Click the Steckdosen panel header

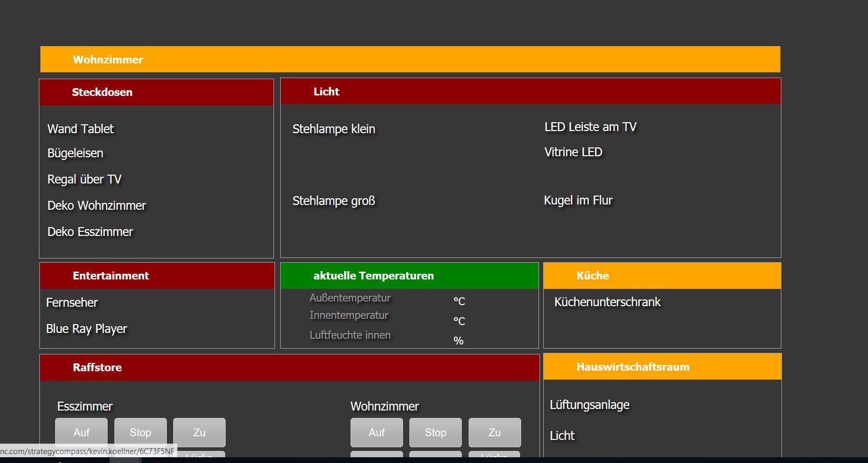pos(156,92)
